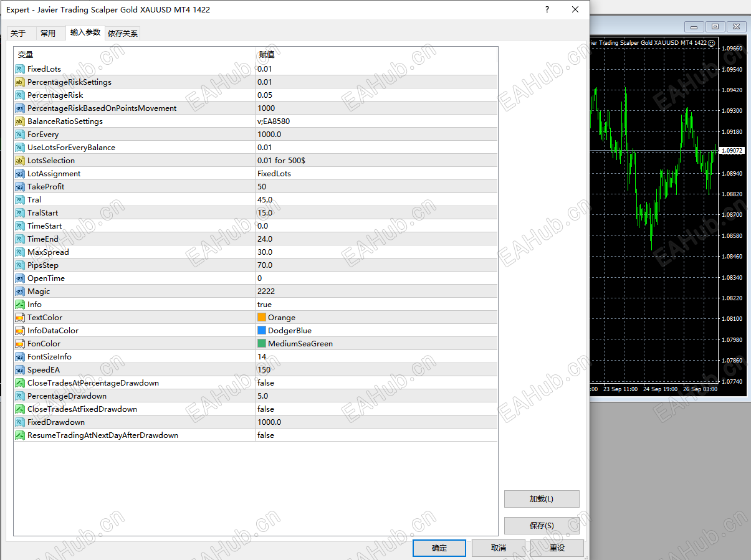Click the TextColor parameter icon
This screenshot has height=560, width=751.
20,318
